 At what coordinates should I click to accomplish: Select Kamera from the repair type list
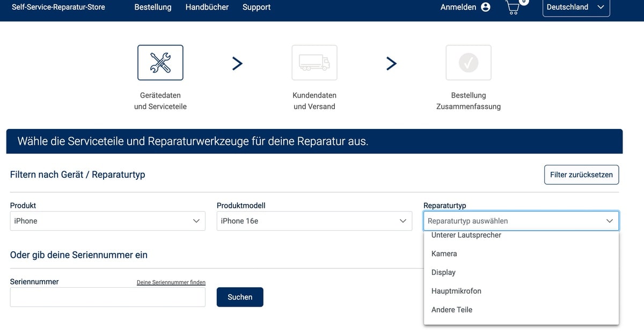pyautogui.click(x=444, y=253)
